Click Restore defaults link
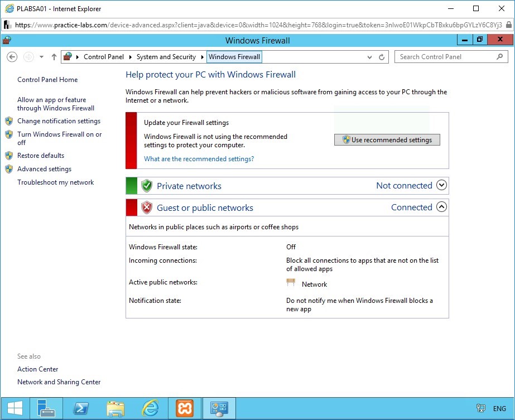Viewport: 515px width, 420px height. pyautogui.click(x=41, y=156)
